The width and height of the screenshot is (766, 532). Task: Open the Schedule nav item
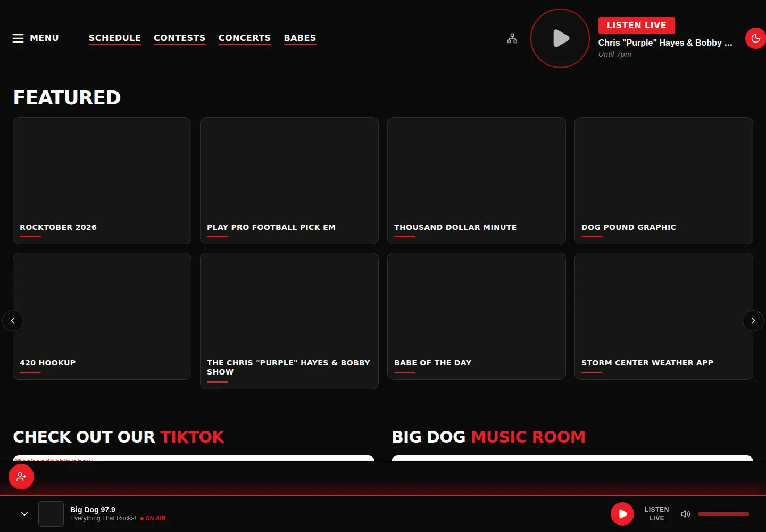(x=115, y=38)
